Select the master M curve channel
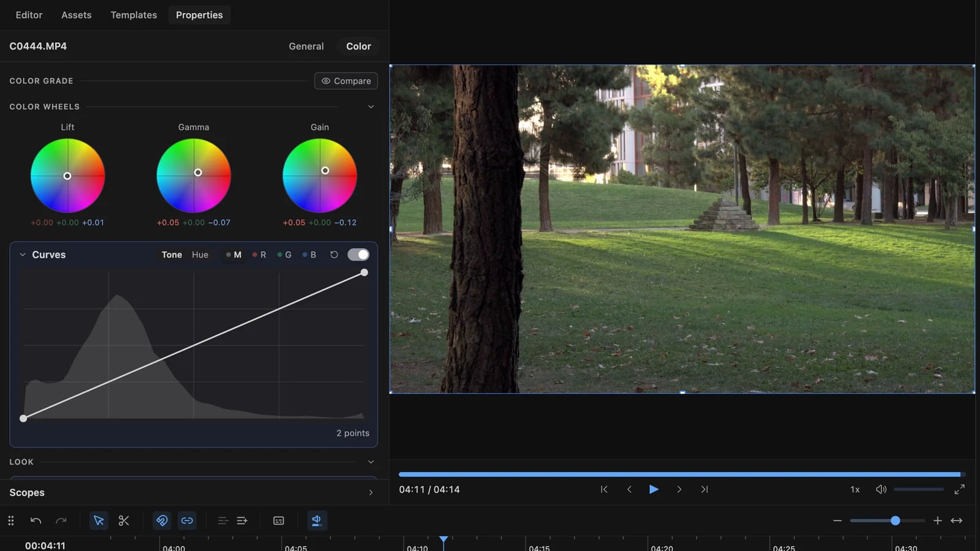The height and width of the screenshot is (551, 980). coord(233,255)
